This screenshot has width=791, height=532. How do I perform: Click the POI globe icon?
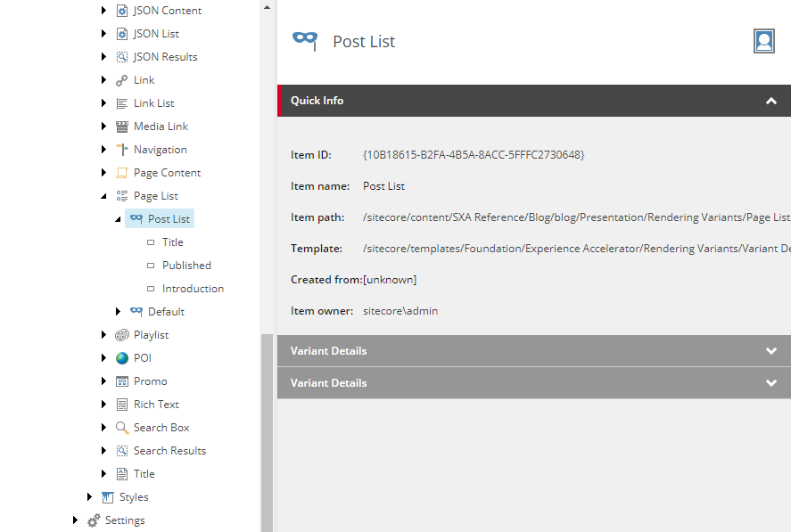click(x=122, y=358)
